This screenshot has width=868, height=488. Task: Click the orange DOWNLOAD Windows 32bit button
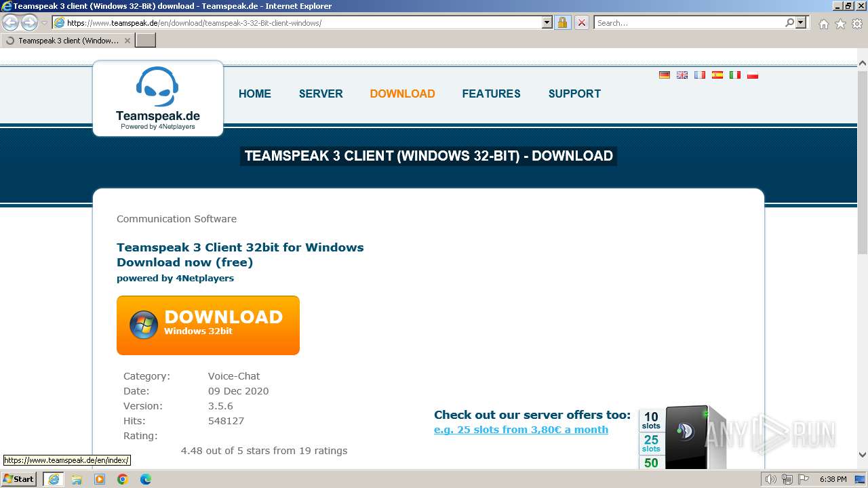pos(208,325)
